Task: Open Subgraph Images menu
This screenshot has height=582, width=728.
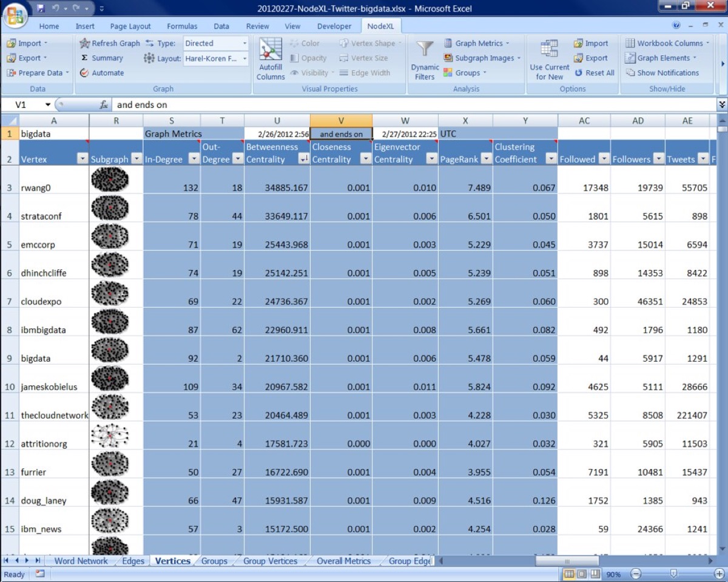Action: (x=482, y=58)
